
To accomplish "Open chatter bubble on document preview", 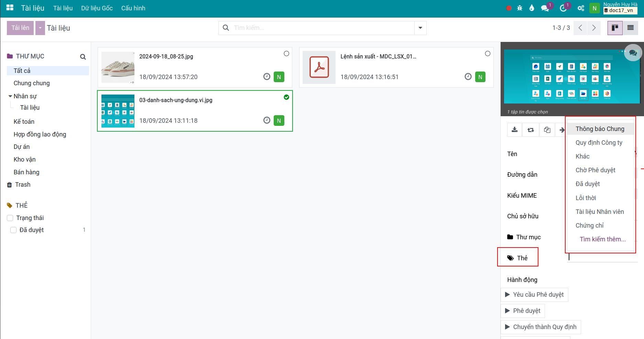I will point(633,53).
